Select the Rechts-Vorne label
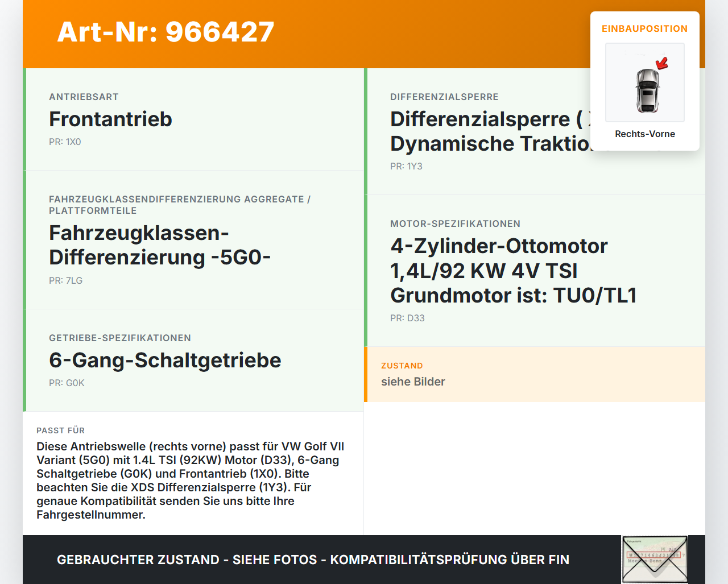This screenshot has height=584, width=728. point(645,134)
